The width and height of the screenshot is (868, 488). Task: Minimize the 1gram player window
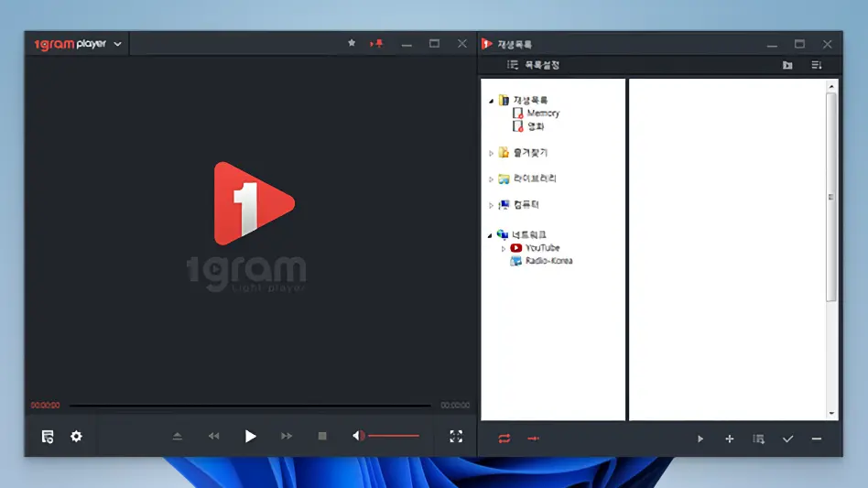tap(407, 44)
